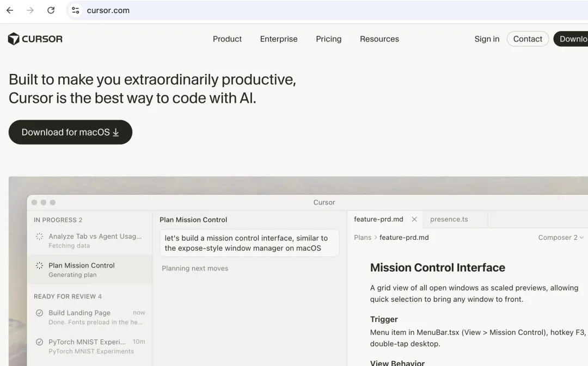Click the Plan Mission Control panel title
Viewport: 588px width, 366px height.
point(193,220)
